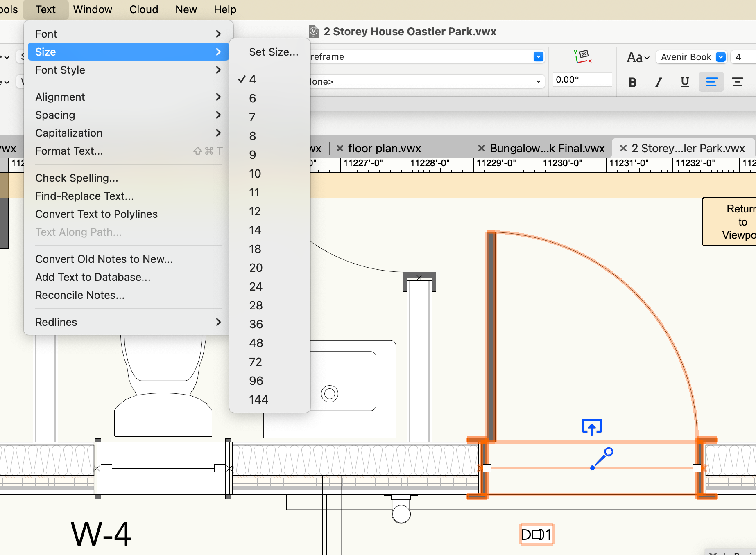The image size is (756, 555).
Task: Toggle Italic text formatting
Action: point(659,82)
